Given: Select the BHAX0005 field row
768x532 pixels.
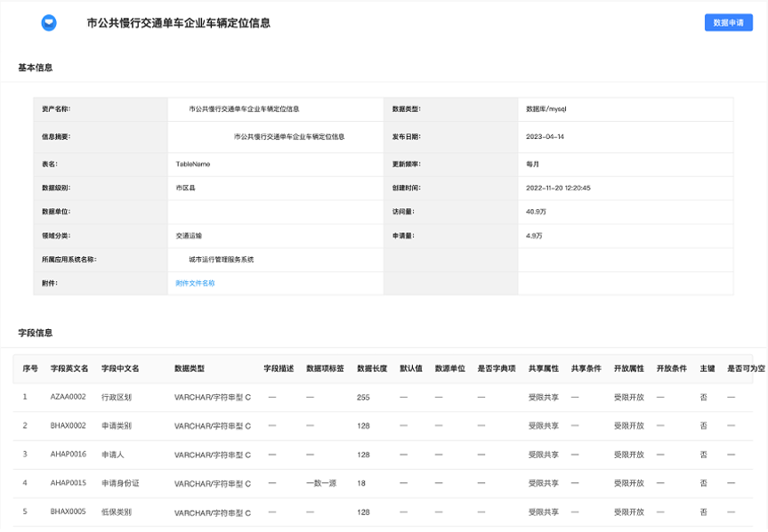Looking at the screenshot, I should (x=383, y=512).
